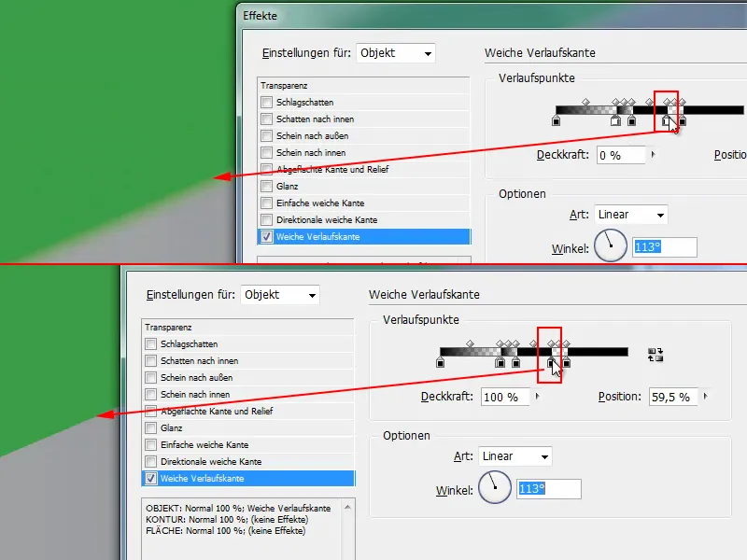Click gradient ramp bar in lower dialog
This screenshot has width=747, height=560.
coord(534,352)
